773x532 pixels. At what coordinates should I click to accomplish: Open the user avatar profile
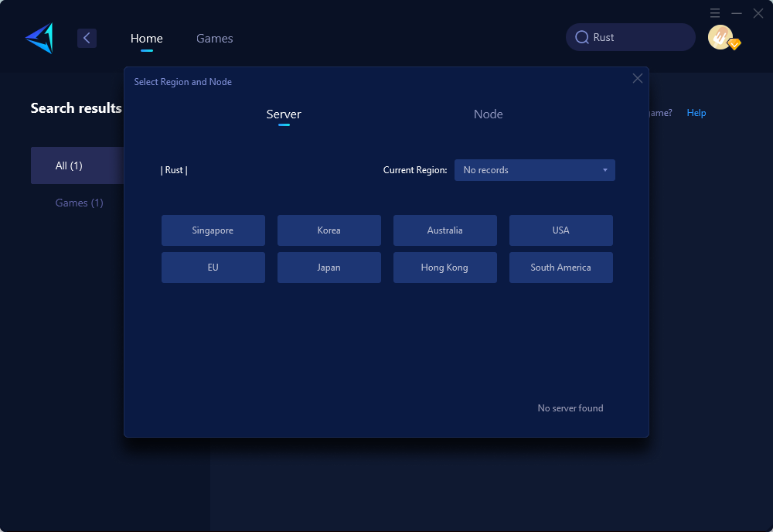[720, 37]
